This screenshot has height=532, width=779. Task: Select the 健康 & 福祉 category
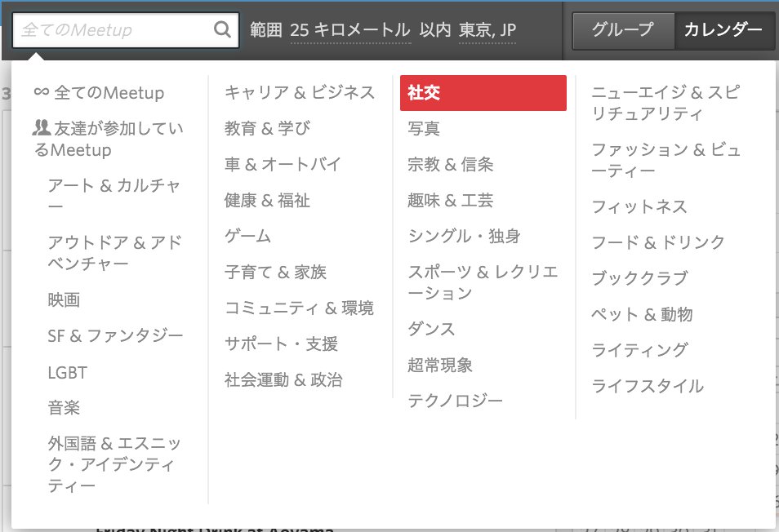pos(267,201)
